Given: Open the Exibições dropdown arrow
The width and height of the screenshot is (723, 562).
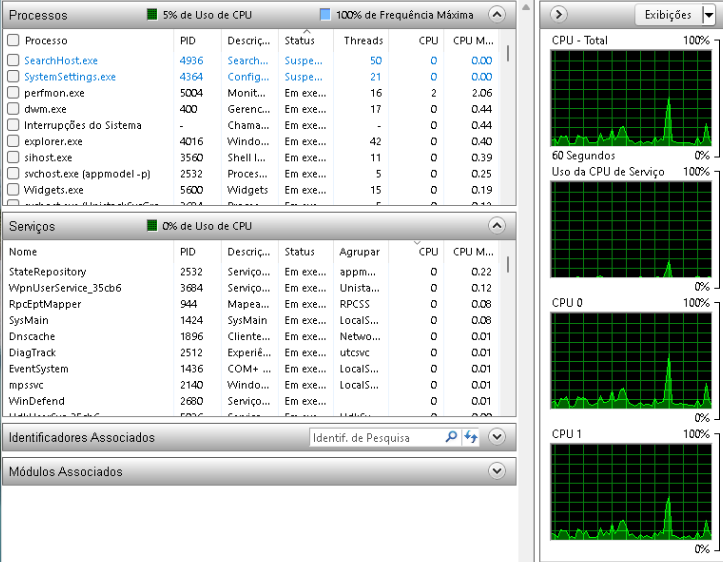Looking at the screenshot, I should click(x=708, y=14).
